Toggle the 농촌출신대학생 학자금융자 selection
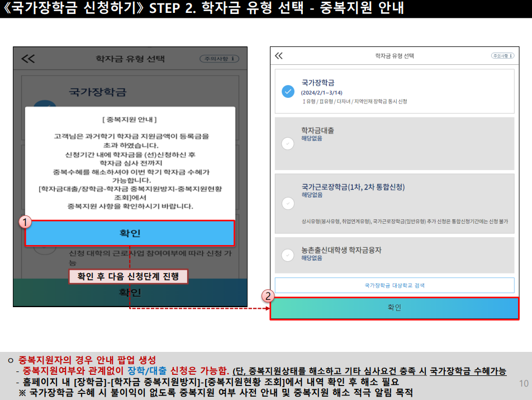532x400 pixels. click(287, 255)
